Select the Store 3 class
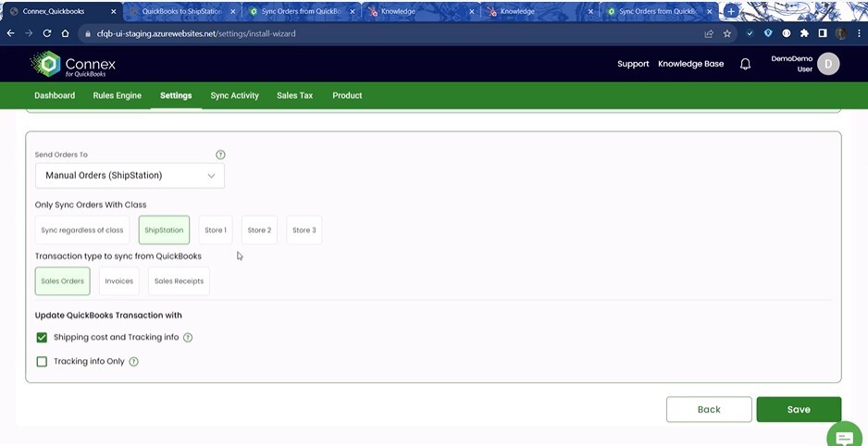 tap(304, 230)
